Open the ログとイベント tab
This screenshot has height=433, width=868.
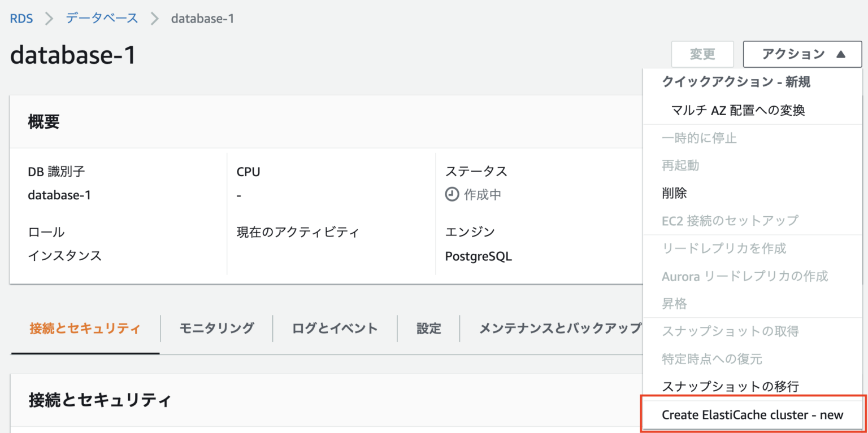click(x=335, y=328)
